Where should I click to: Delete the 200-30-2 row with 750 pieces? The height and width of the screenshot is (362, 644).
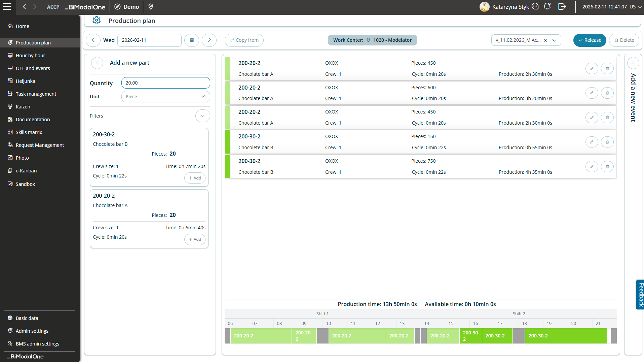tap(607, 166)
